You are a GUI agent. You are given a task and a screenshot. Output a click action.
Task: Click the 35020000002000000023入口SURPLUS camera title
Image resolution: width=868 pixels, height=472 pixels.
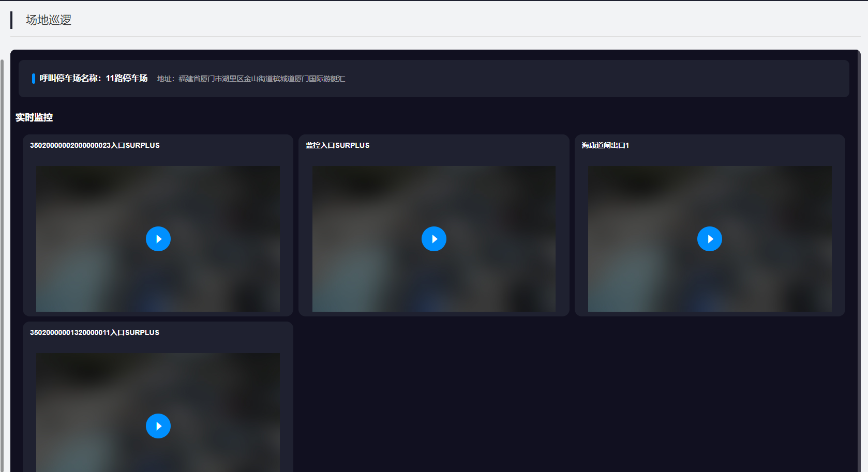coord(95,145)
